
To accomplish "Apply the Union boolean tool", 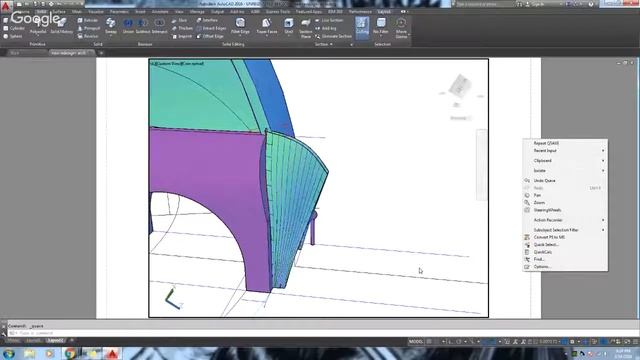I will [128, 26].
